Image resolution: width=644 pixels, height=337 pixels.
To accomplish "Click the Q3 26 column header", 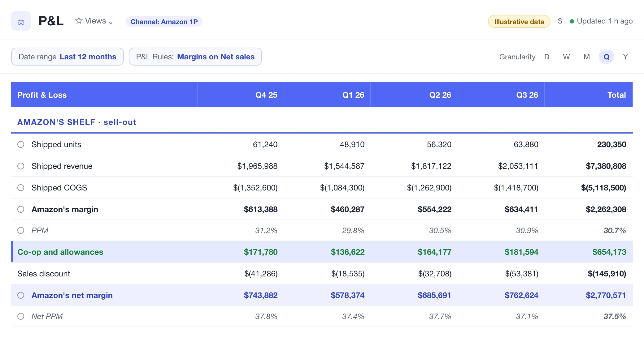I will pyautogui.click(x=501, y=95).
